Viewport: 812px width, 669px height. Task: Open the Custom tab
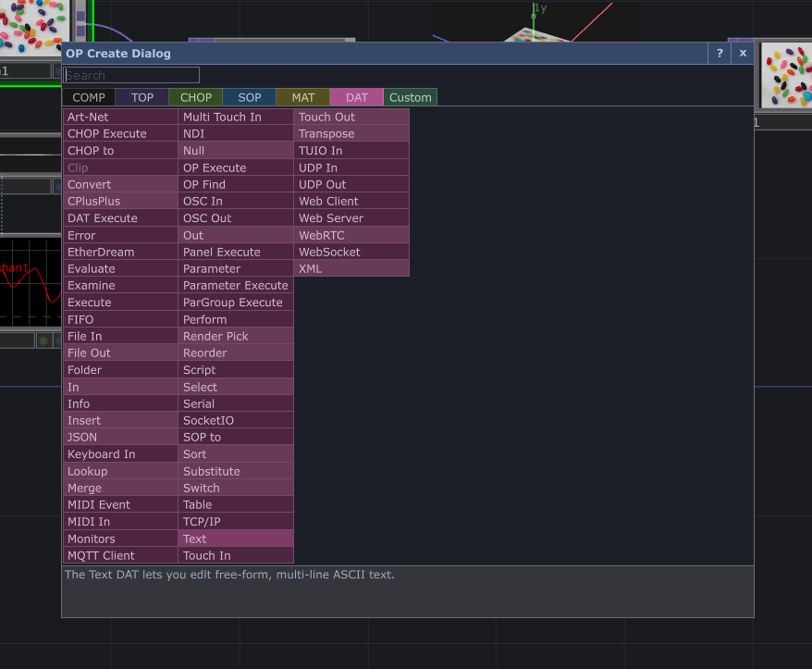(x=410, y=97)
